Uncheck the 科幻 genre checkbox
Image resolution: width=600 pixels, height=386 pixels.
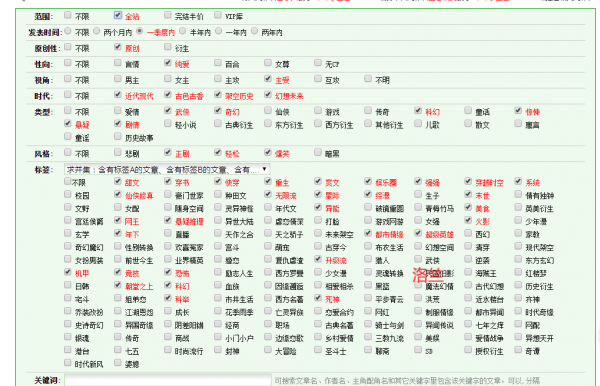pos(418,111)
